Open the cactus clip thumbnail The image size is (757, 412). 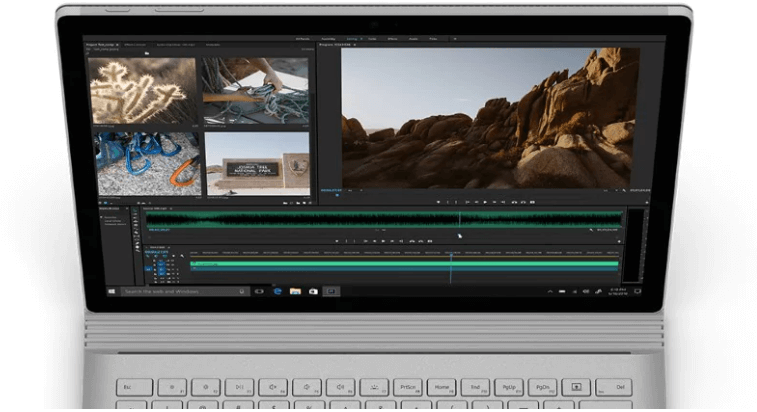144,91
